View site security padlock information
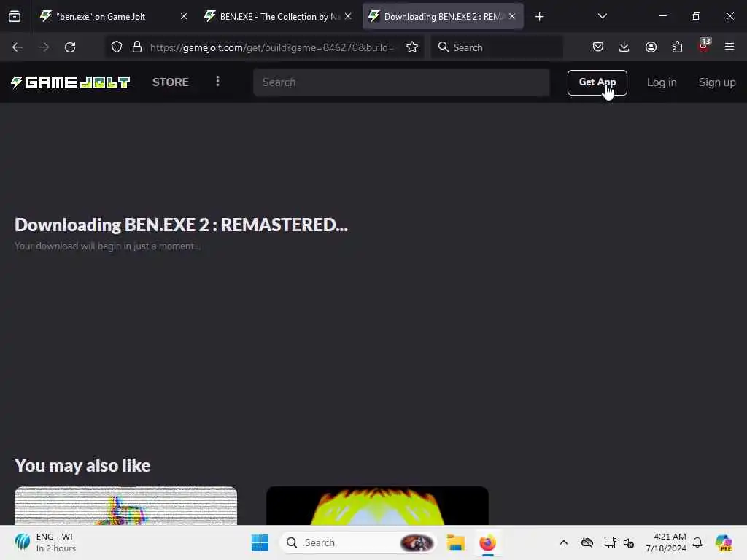 tap(137, 47)
